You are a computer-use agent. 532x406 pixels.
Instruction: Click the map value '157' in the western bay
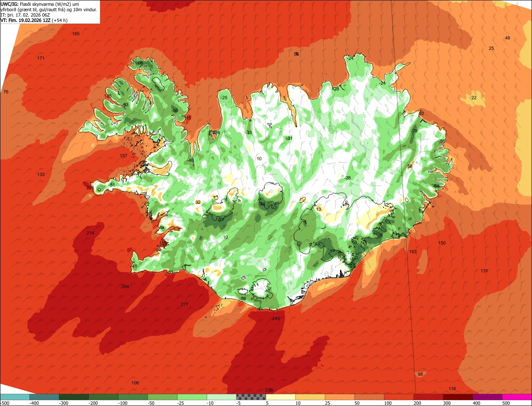point(123,156)
